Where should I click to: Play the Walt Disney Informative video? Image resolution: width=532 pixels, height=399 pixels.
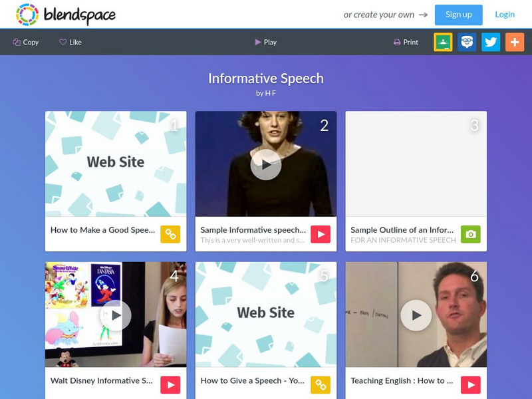coord(116,315)
